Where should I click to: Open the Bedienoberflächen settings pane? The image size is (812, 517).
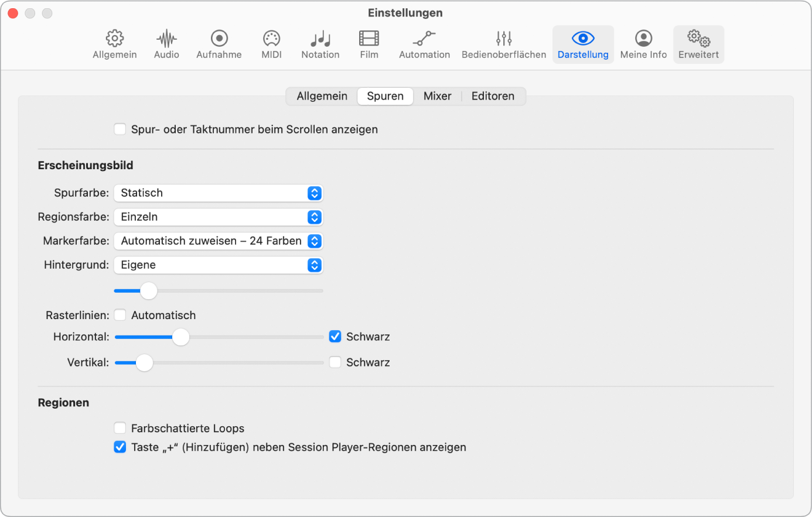click(x=504, y=44)
